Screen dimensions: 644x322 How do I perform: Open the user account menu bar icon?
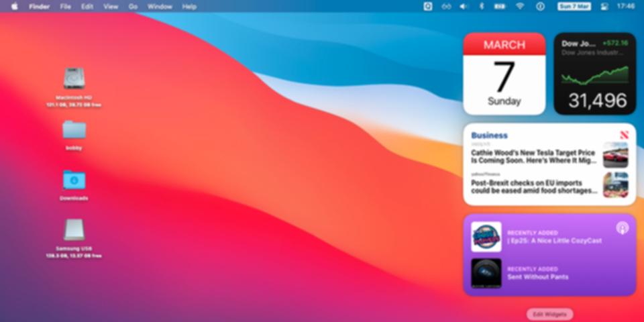point(604,6)
